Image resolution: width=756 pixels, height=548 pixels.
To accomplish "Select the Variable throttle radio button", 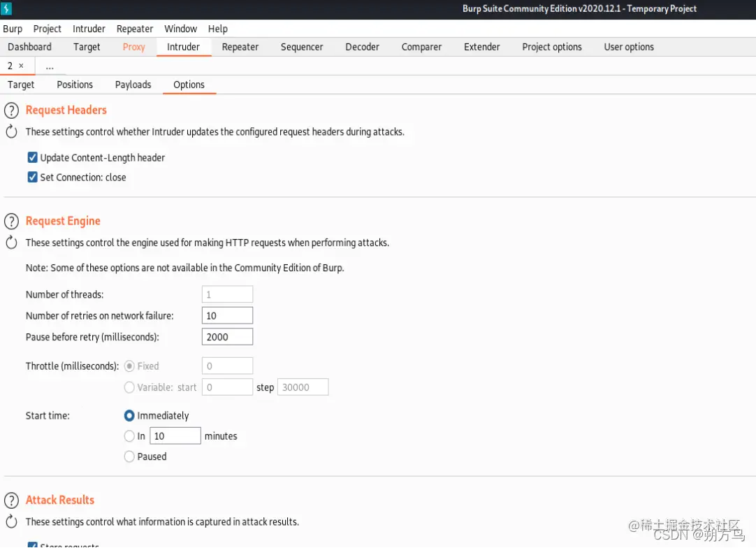I will [129, 387].
